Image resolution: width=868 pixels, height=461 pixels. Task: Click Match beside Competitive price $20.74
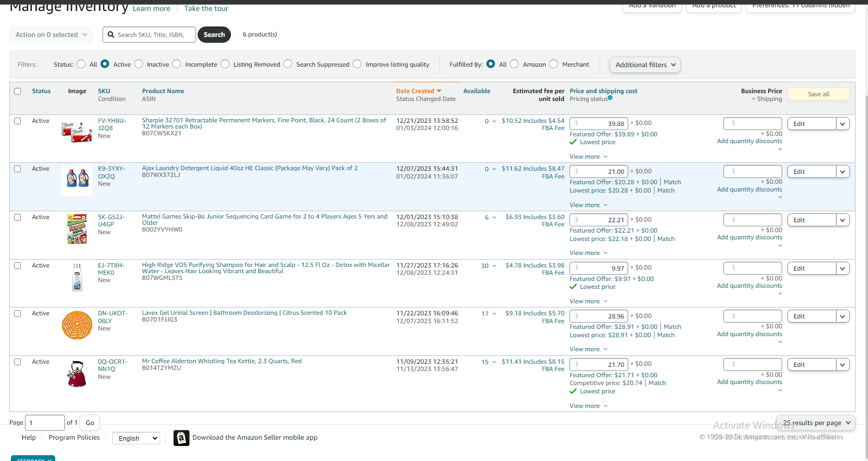click(657, 383)
